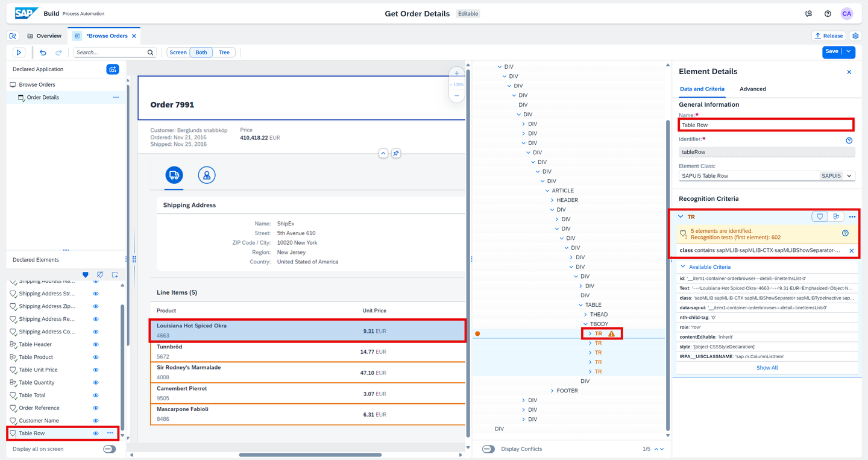Screen dimensions: 868x460
Task: Click the redo arrow in the toolbar
Action: (58, 52)
